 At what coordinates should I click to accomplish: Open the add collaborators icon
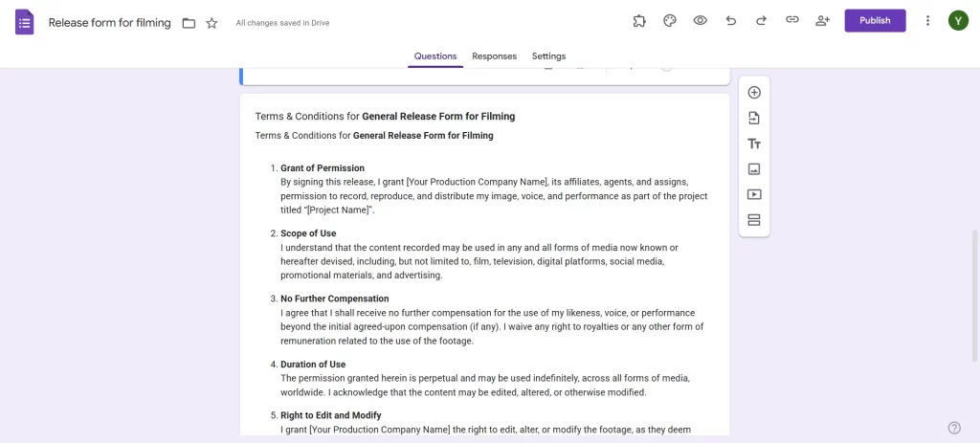(x=822, y=21)
